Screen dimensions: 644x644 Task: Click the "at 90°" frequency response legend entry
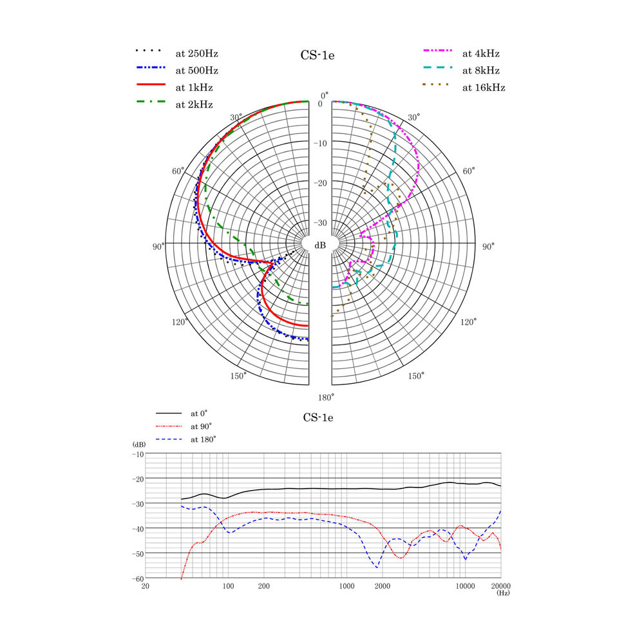(x=201, y=426)
